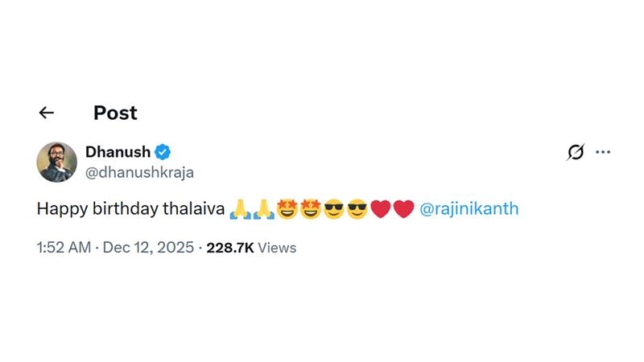Open Dhanush's profile picture
644x362 pixels.
tap(56, 162)
